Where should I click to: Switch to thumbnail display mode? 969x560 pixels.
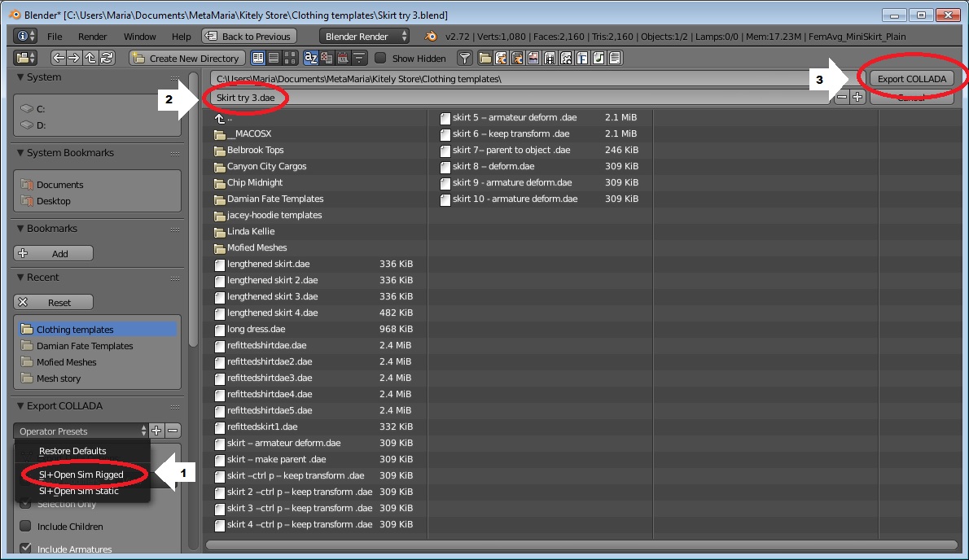289,58
